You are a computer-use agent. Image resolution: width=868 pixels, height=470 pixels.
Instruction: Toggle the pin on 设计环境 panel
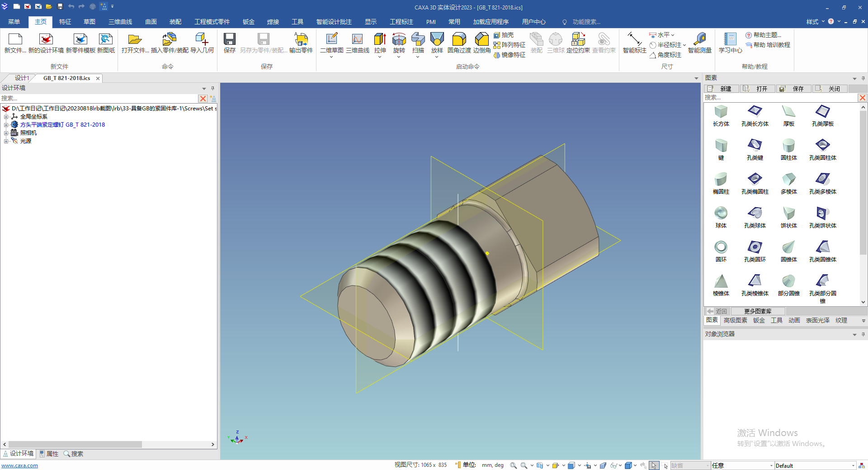coord(212,88)
